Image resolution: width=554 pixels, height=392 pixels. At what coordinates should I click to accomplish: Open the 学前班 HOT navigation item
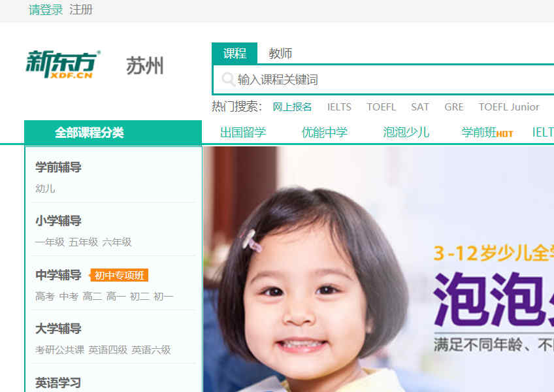tap(487, 133)
